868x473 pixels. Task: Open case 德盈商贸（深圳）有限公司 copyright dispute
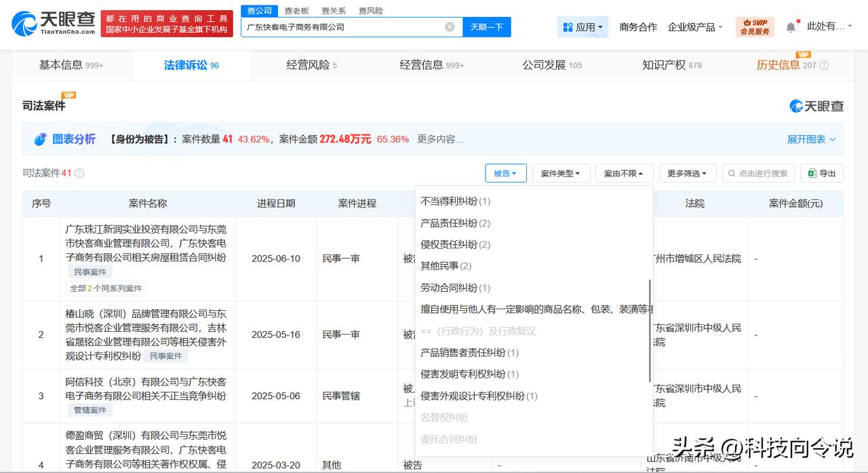(x=146, y=451)
